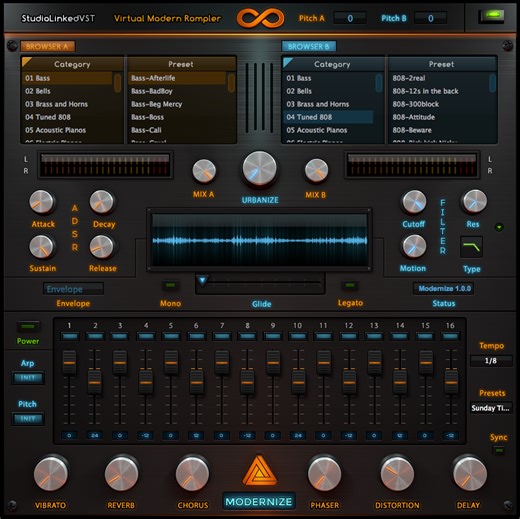Toggle the green power light at top right
Viewport: 520px width, 519px height.
click(x=493, y=15)
